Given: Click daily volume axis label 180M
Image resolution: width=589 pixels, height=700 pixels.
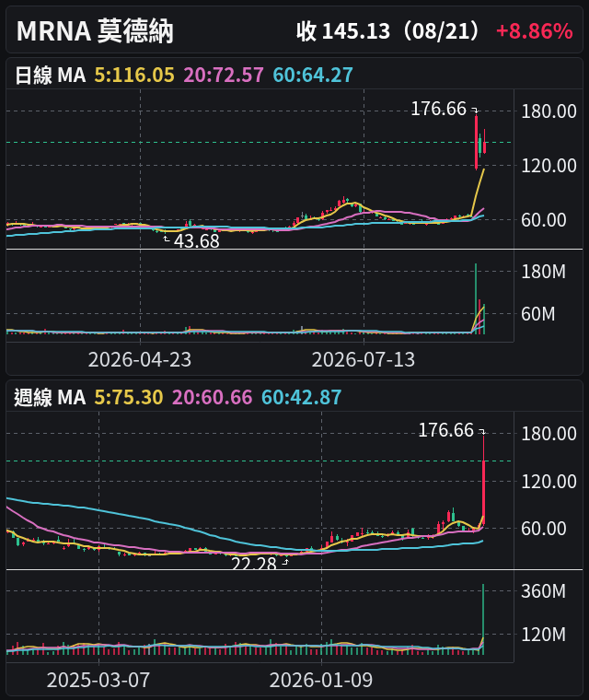Looking at the screenshot, I should click(544, 272).
